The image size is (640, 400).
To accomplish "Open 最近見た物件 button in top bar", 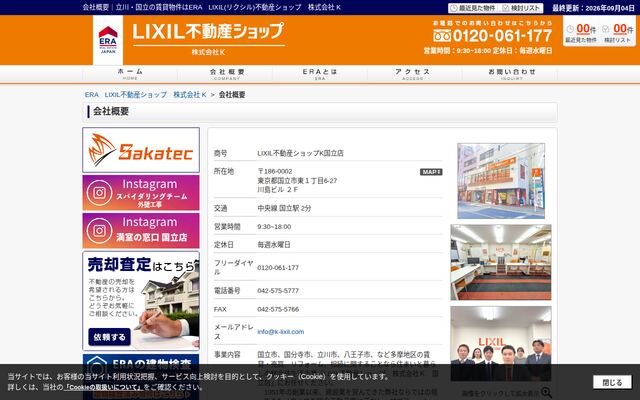I will (473, 8).
